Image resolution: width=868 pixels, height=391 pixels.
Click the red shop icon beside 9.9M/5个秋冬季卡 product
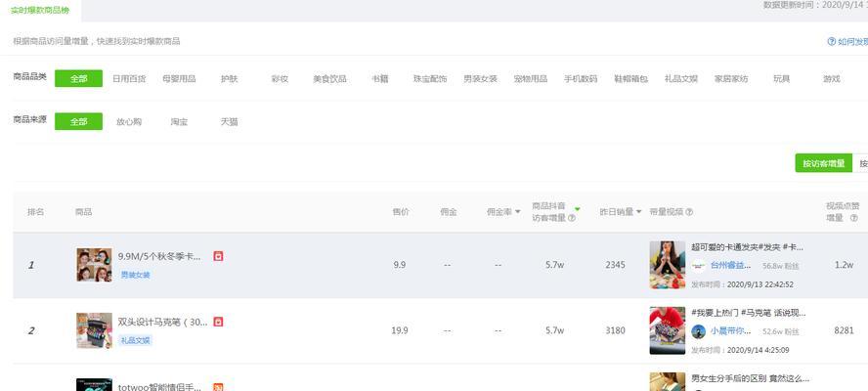tap(218, 256)
